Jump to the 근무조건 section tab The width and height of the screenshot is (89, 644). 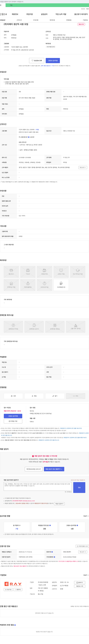click(19, 20)
